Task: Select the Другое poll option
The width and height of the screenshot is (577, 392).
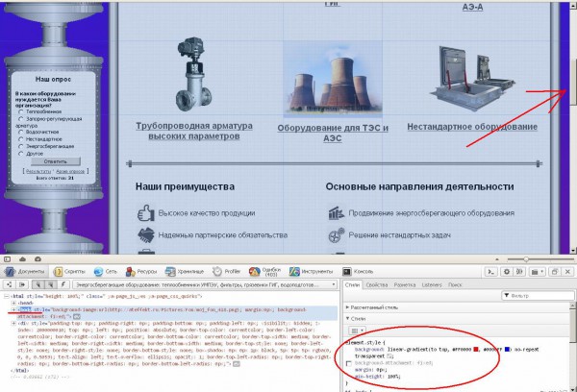Action: 21,154
